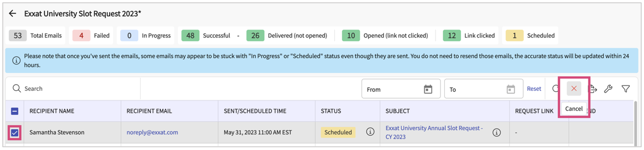
Task: Open the wrench settings icon
Action: 608,89
